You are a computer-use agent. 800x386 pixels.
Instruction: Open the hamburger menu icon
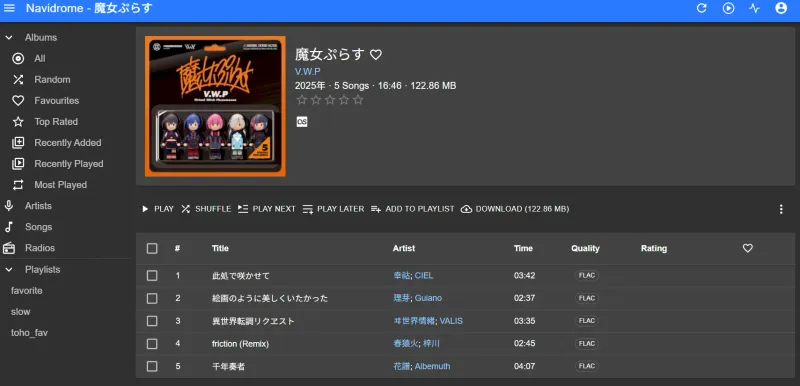pos(9,8)
